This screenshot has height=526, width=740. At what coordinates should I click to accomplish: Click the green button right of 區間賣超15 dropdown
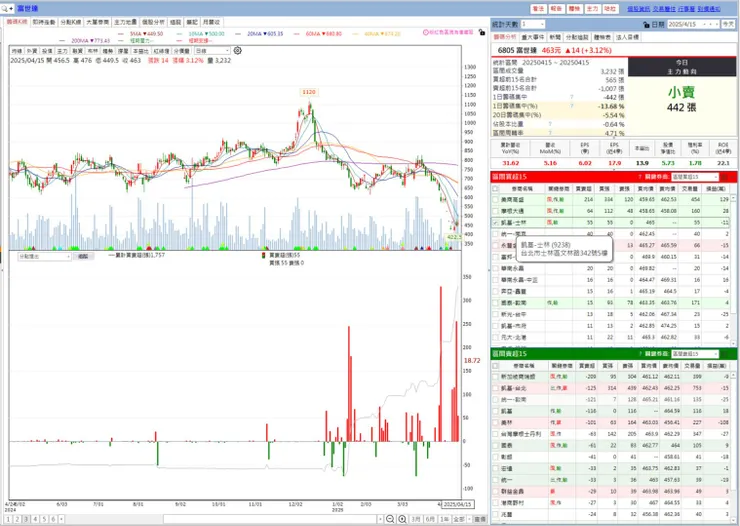coord(724,354)
